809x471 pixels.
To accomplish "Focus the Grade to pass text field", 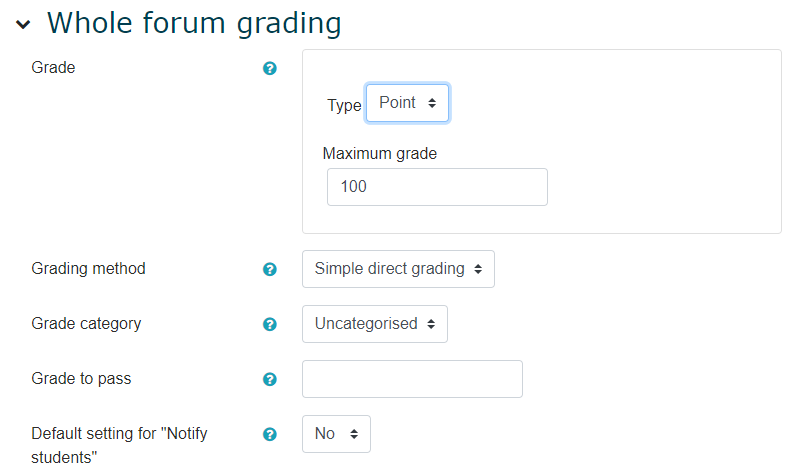I will [412, 379].
